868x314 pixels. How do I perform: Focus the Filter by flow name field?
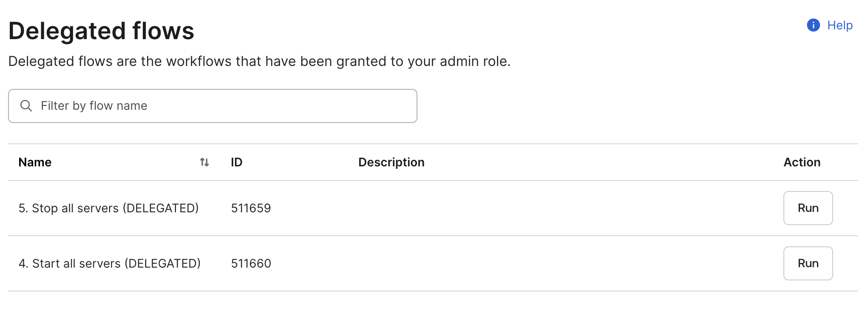(221, 106)
